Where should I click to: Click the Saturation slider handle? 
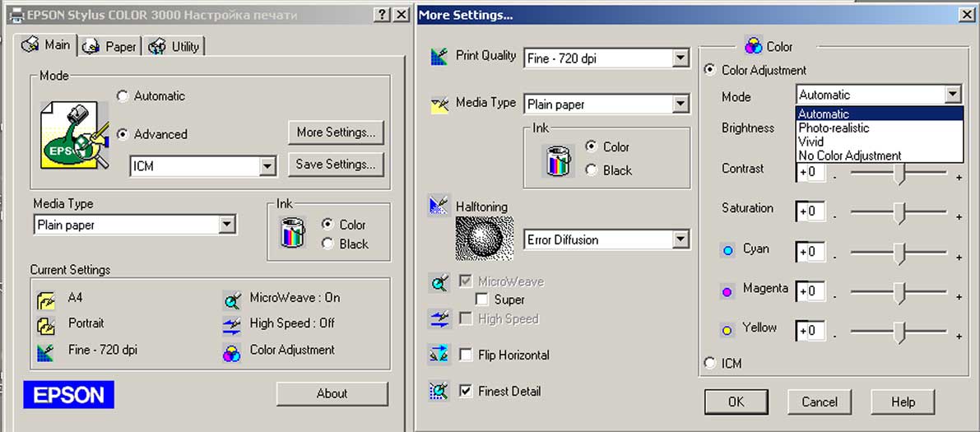click(x=899, y=214)
